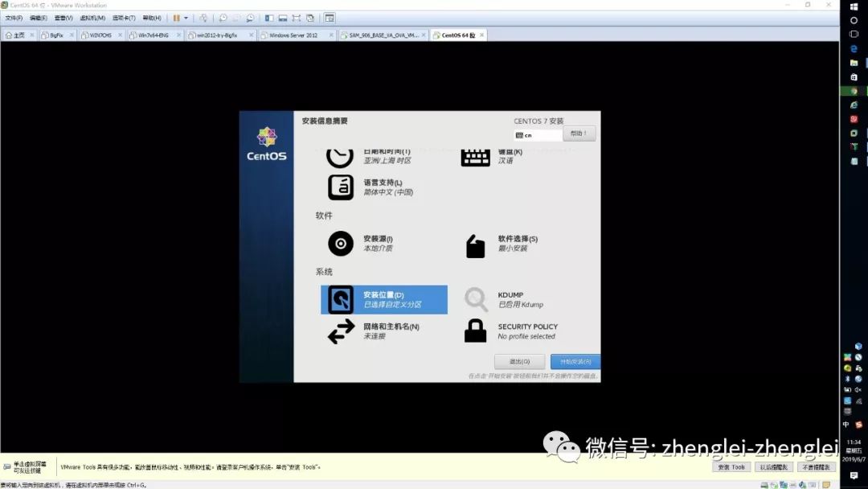
Task: Switch to the BigFix tab
Action: pos(56,35)
